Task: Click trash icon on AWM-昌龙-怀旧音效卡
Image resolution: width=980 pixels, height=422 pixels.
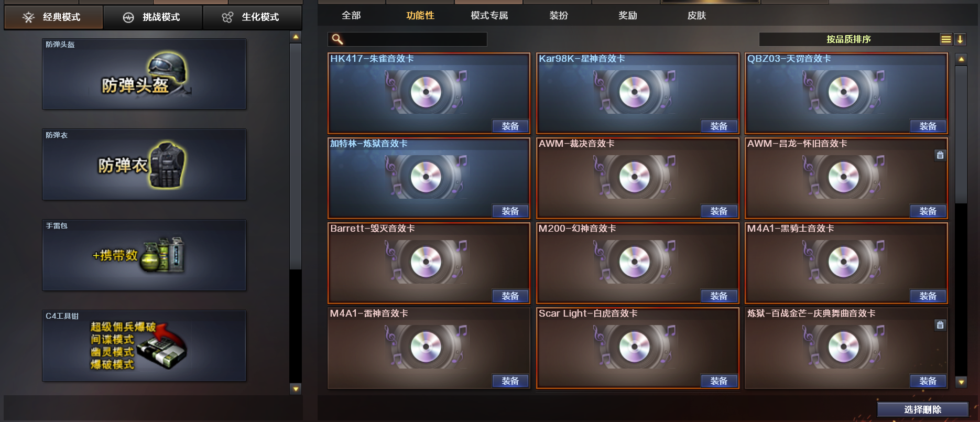Action: coord(940,155)
